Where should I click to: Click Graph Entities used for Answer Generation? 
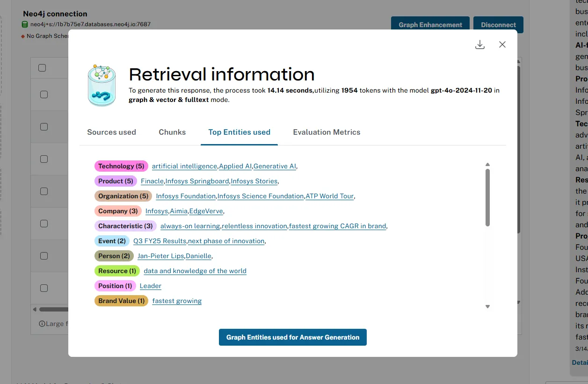click(292, 337)
